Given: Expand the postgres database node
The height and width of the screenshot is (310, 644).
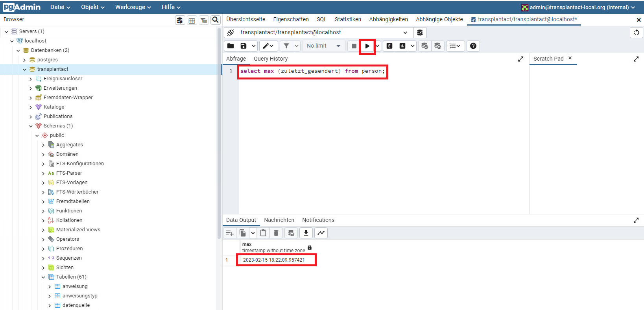Looking at the screenshot, I should tap(24, 60).
